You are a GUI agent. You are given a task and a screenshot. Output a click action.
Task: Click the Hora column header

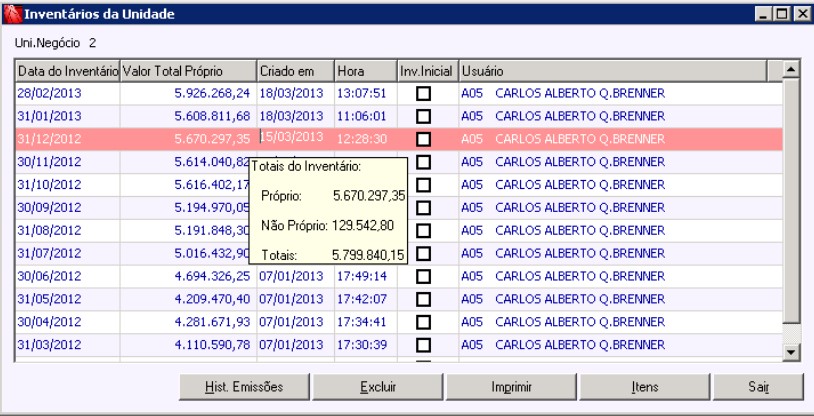[366, 71]
